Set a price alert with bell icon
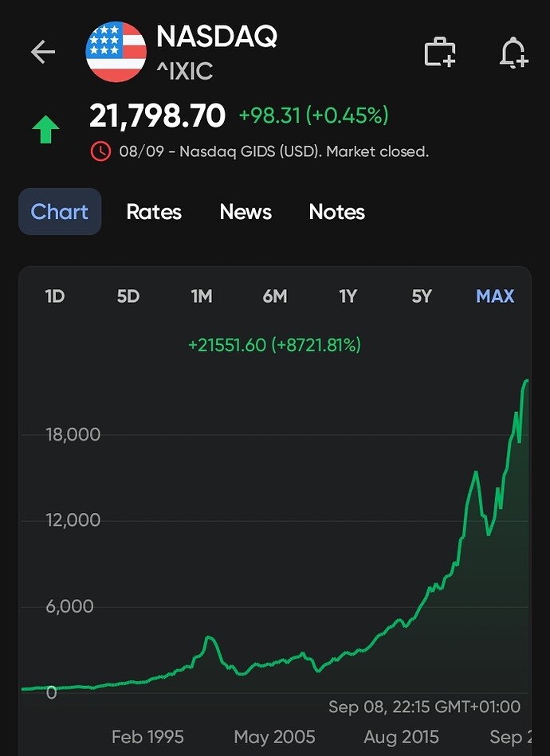The height and width of the screenshot is (756, 550). point(514,52)
